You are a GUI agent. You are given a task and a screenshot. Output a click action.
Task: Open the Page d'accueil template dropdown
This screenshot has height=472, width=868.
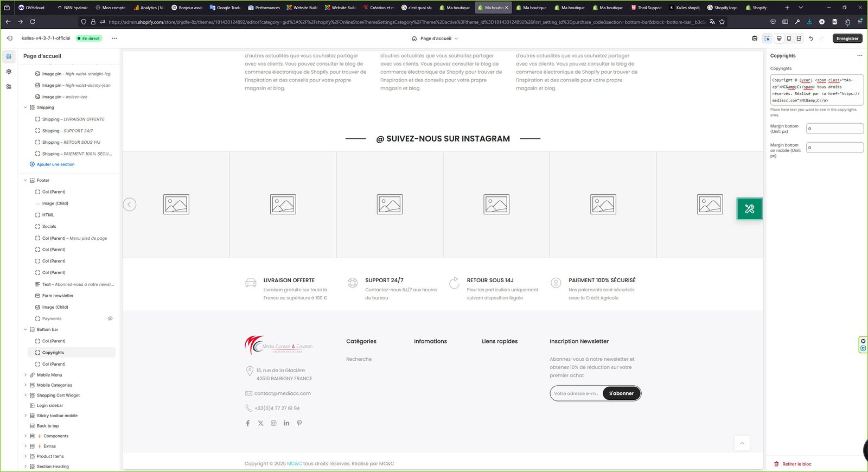(x=435, y=39)
